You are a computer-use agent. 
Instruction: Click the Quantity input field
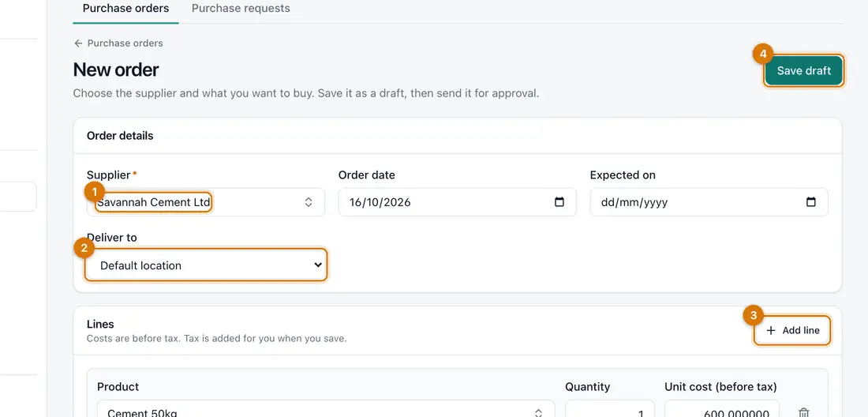click(609, 408)
